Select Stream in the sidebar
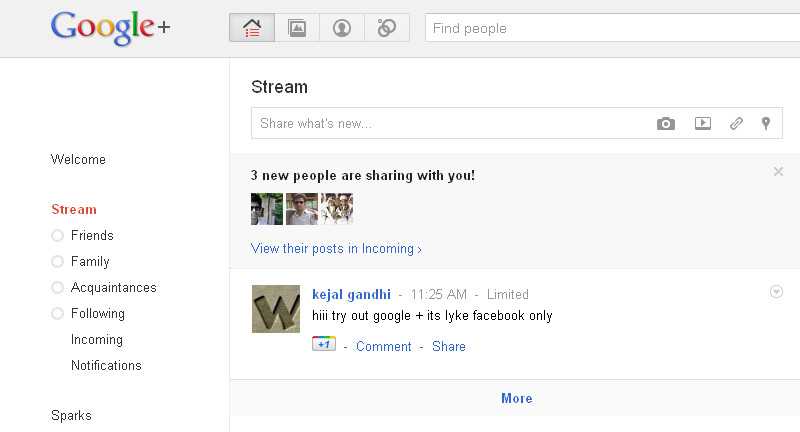The width and height of the screenshot is (800, 432). [x=74, y=210]
